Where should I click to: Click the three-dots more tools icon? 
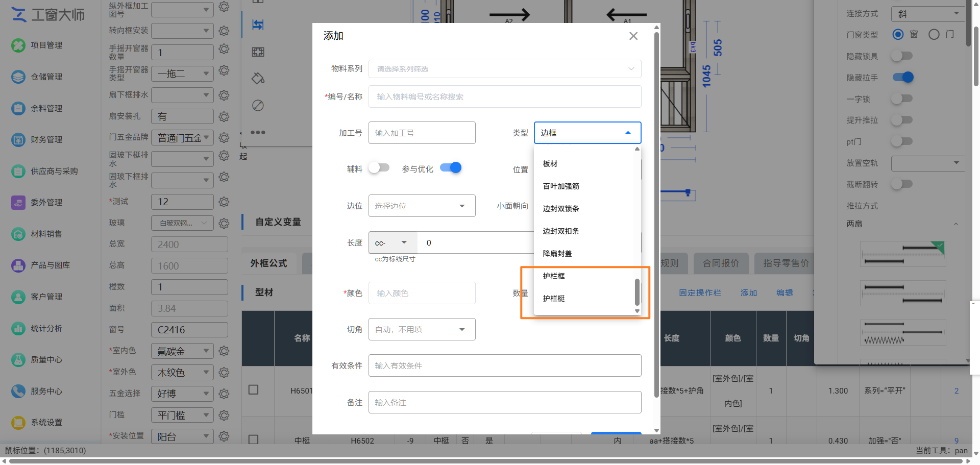pos(258,132)
